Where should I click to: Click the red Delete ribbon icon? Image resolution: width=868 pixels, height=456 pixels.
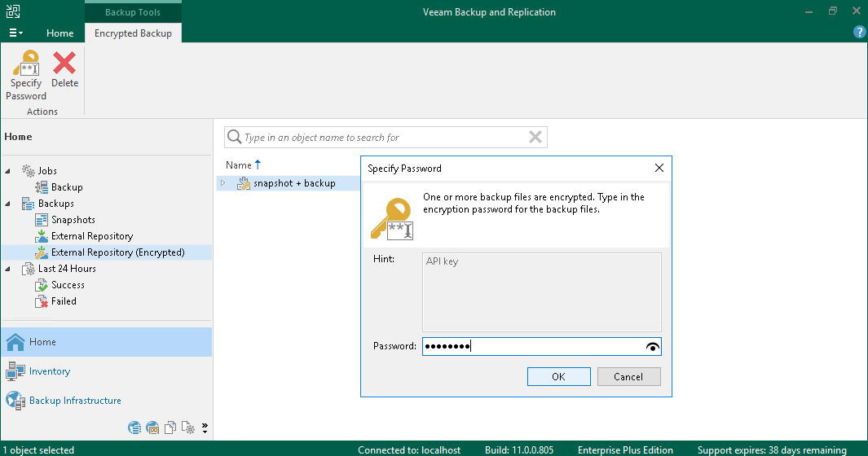[x=64, y=63]
